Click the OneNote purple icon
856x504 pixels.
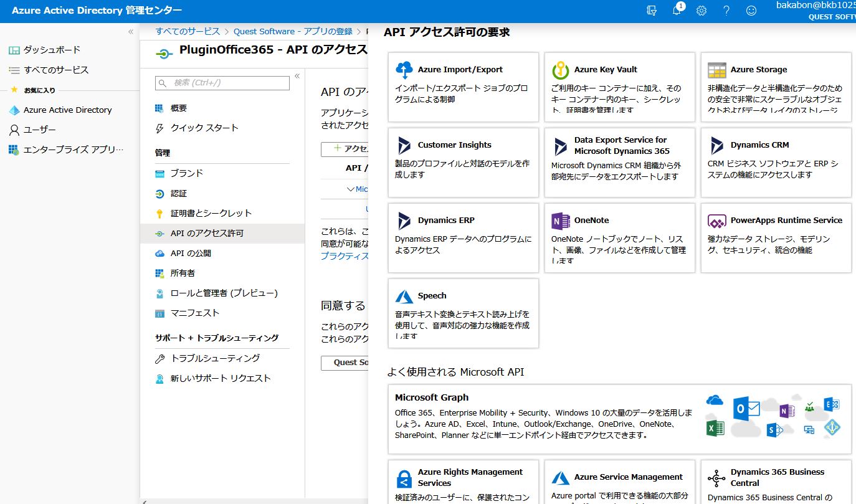pos(561,221)
